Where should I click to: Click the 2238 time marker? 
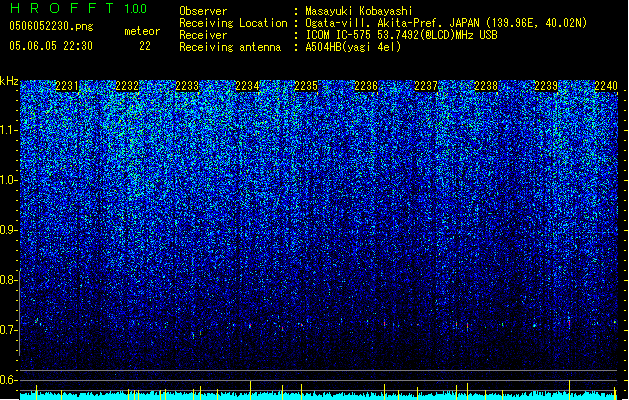tap(486, 86)
